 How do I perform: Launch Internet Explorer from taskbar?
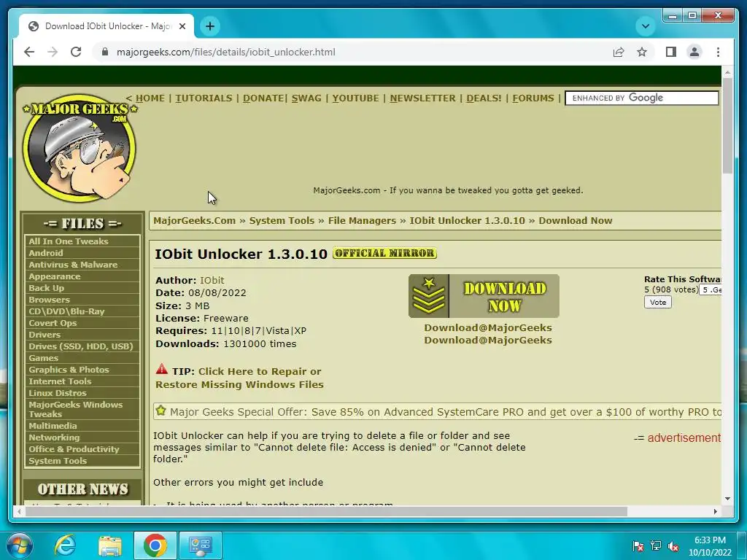(x=65, y=545)
